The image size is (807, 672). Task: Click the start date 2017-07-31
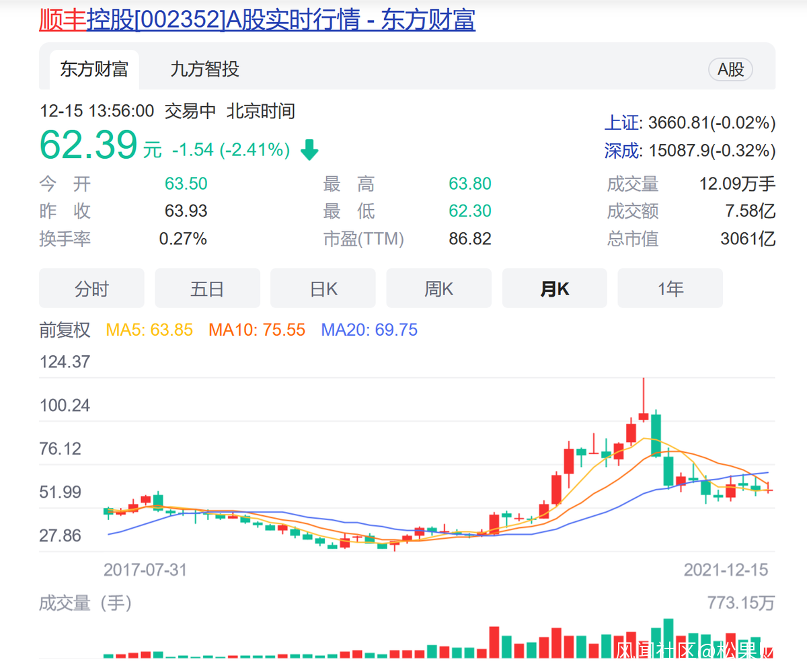click(145, 570)
